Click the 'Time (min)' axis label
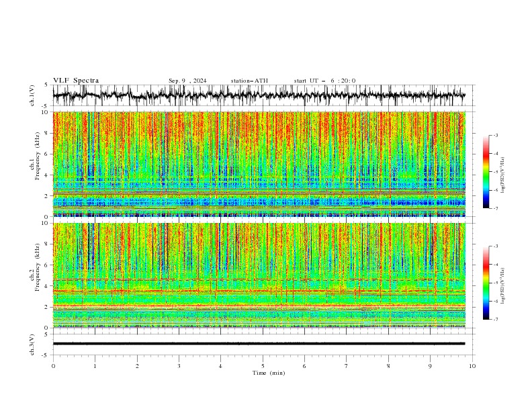The image size is (532, 411). tap(269, 373)
